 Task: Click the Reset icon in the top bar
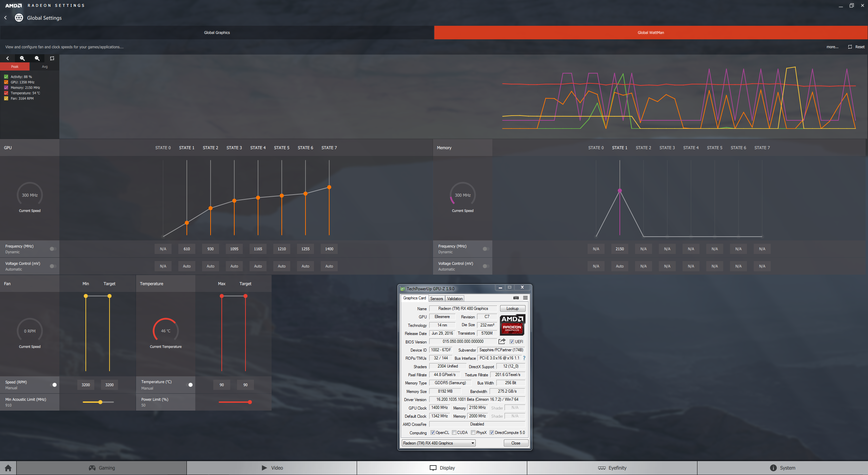click(x=850, y=47)
